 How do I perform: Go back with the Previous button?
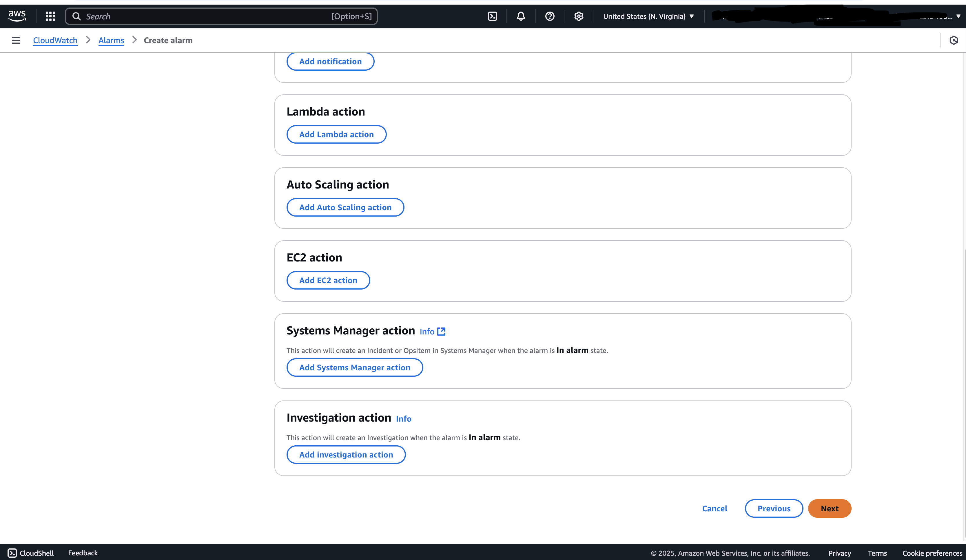(774, 508)
